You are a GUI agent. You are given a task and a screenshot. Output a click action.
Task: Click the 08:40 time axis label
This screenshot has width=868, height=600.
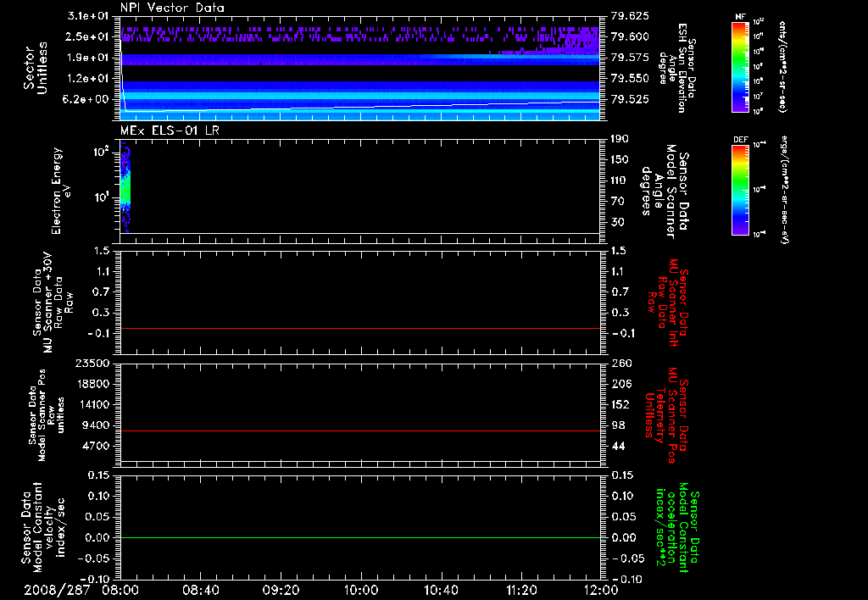click(x=200, y=590)
